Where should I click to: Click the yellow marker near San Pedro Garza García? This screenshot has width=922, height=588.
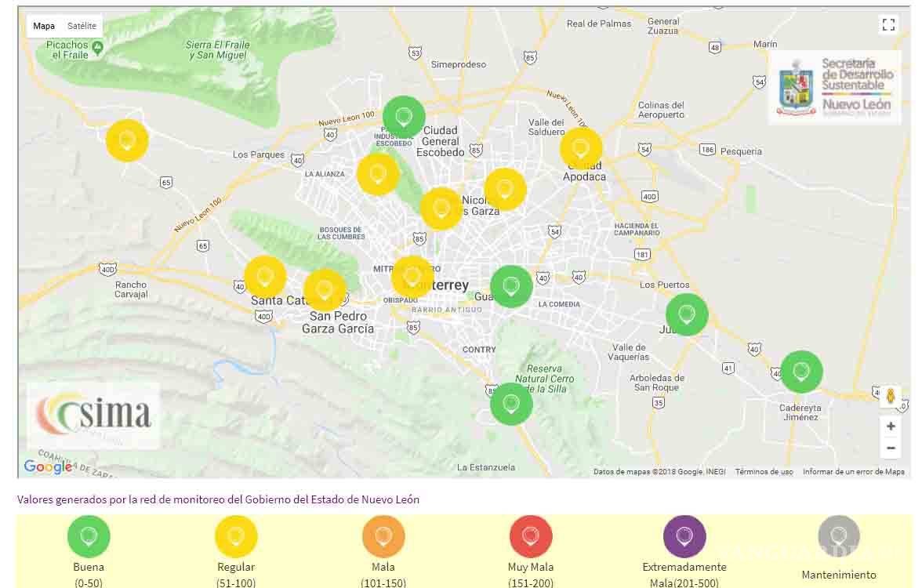coord(323,289)
